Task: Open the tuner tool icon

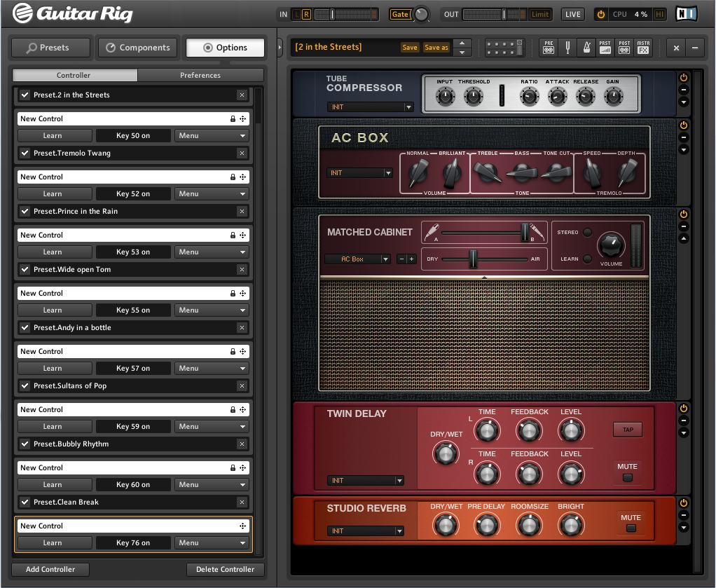Action: click(567, 47)
